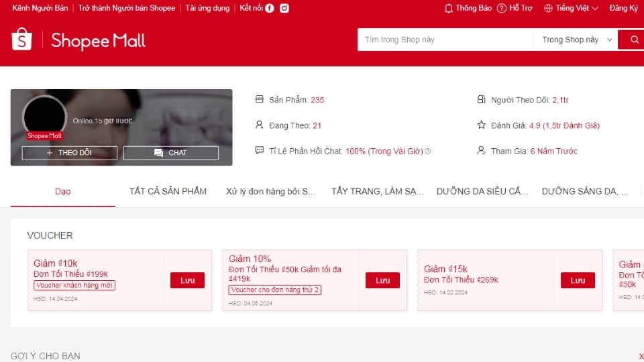This screenshot has width=644, height=362.
Task: Click the Đánh Giá star icon
Action: click(x=482, y=125)
